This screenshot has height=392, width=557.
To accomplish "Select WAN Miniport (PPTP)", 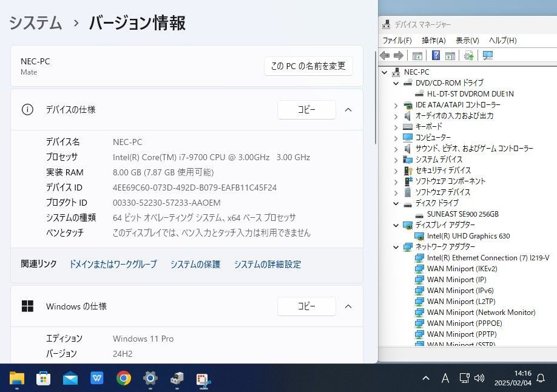I will [462, 334].
